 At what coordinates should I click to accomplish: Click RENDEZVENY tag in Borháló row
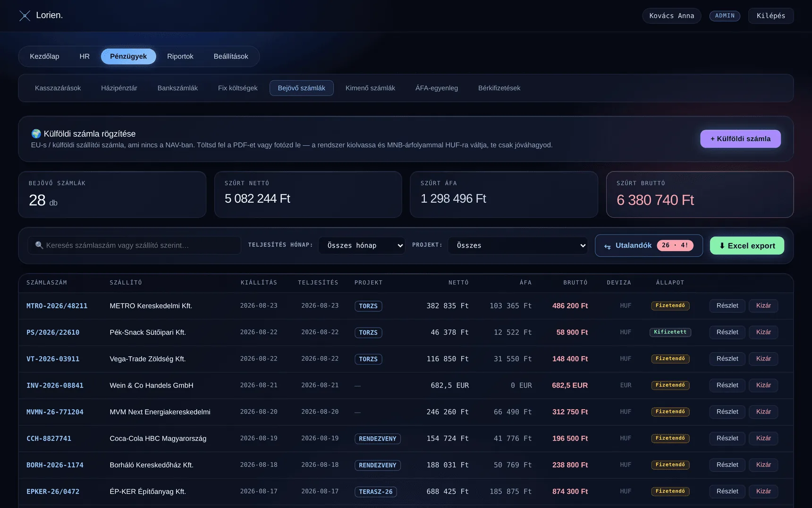coord(378,465)
